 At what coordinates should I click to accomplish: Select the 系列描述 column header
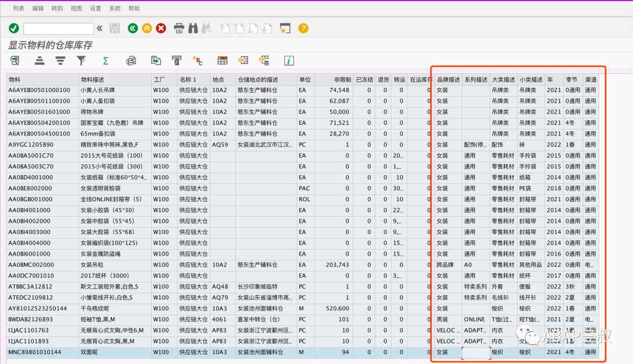click(x=476, y=80)
